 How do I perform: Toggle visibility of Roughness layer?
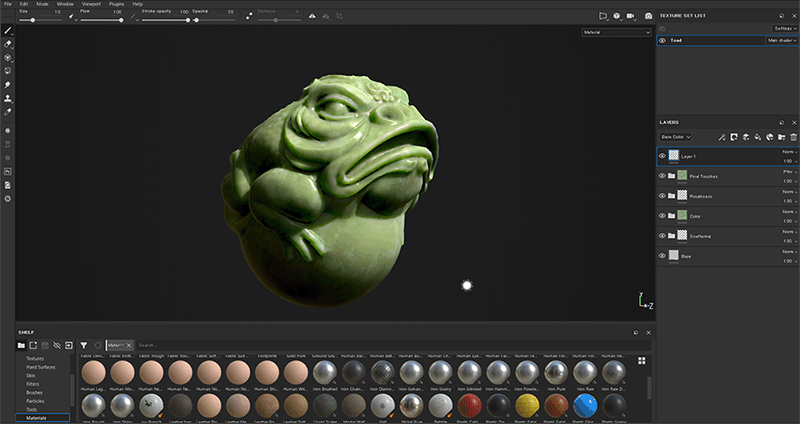pyautogui.click(x=662, y=196)
